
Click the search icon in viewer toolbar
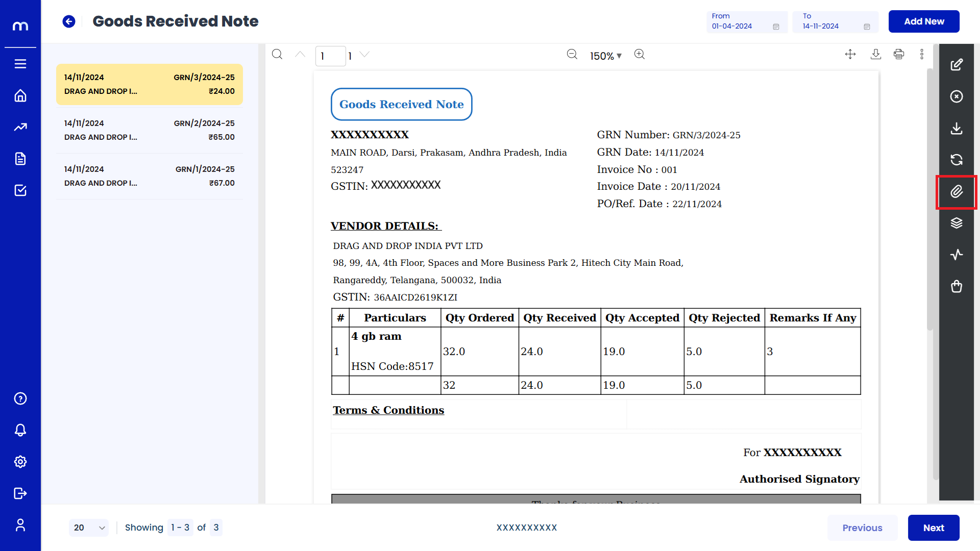point(277,54)
